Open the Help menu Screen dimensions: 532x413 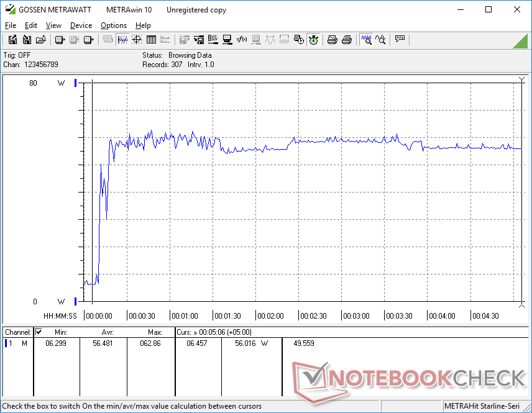coord(143,25)
